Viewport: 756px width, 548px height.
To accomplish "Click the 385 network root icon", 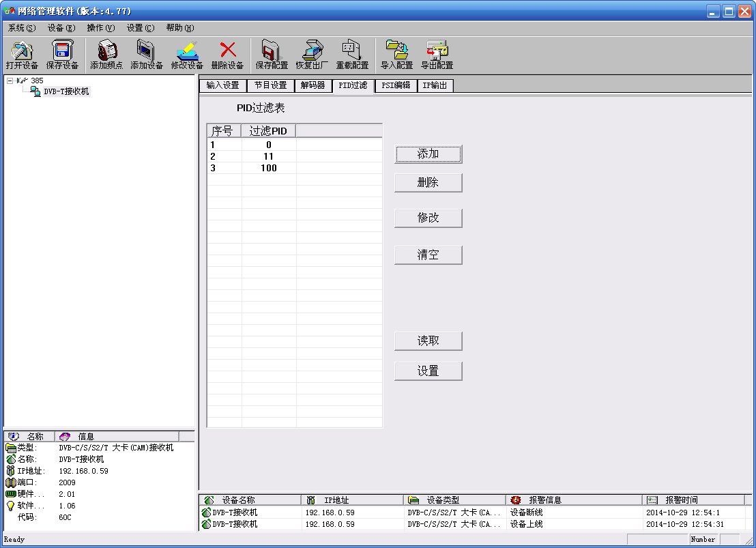I will [23, 81].
